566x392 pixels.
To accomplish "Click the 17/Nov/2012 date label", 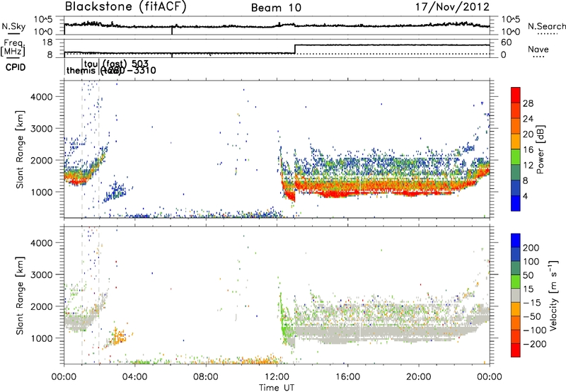I will coord(452,6).
